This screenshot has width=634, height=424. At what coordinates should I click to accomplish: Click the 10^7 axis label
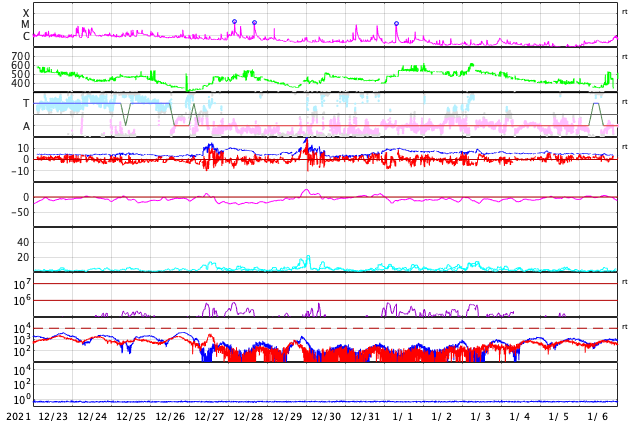pyautogui.click(x=22, y=284)
